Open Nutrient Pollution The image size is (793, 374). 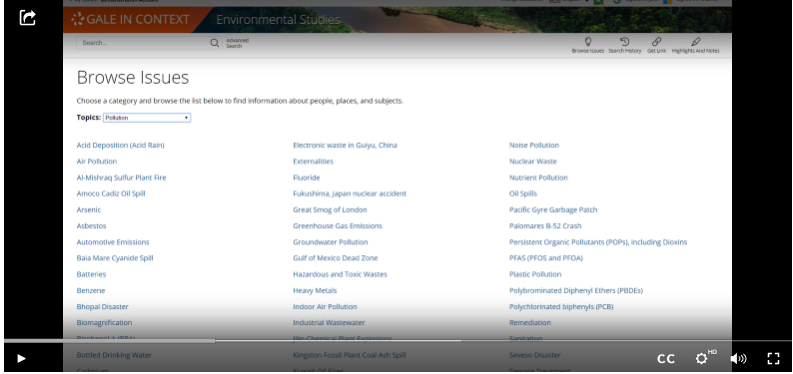[539, 177]
